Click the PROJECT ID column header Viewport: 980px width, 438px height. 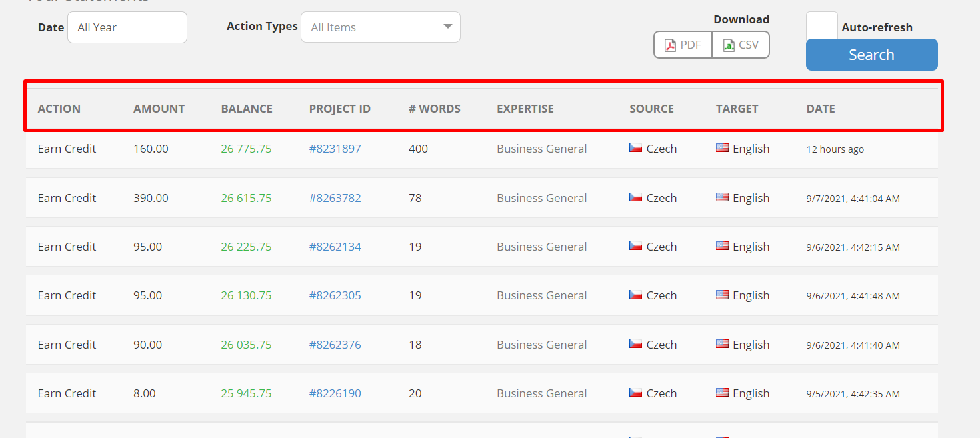click(339, 109)
